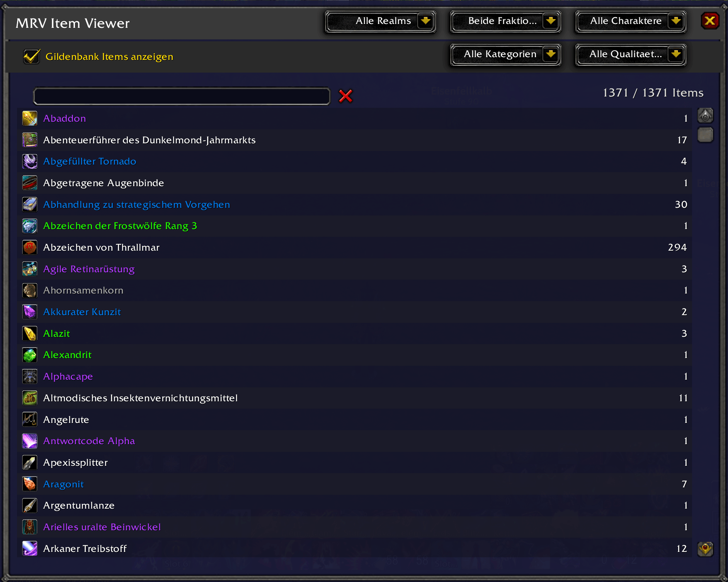
Task: Select the Arkaner Treibstoff name
Action: [x=85, y=549]
